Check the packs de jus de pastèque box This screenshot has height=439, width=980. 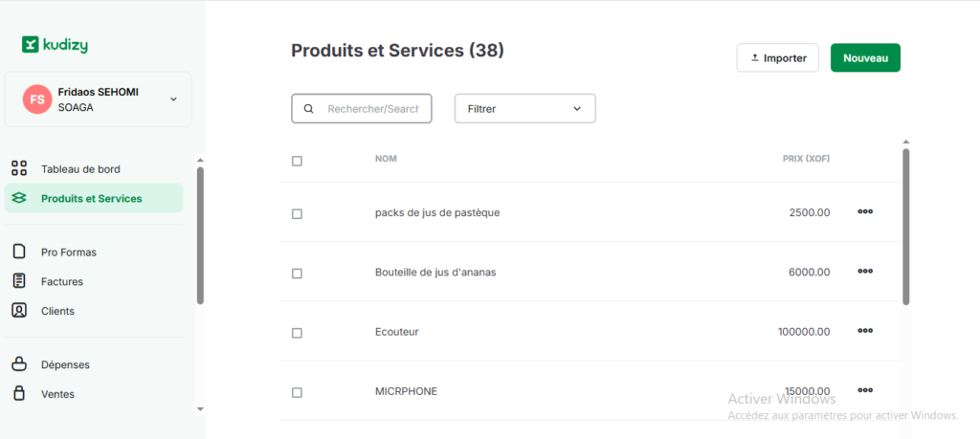click(x=297, y=213)
